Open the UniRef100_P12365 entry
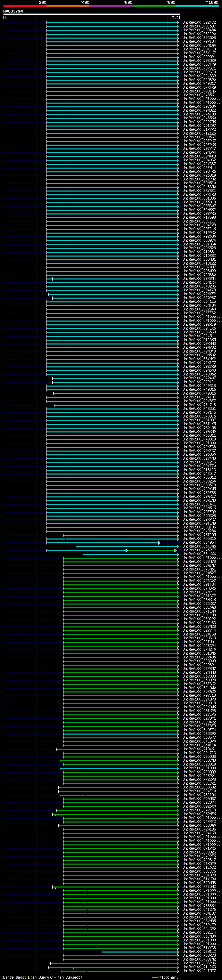This screenshot has height=980, width=222. [x=199, y=340]
